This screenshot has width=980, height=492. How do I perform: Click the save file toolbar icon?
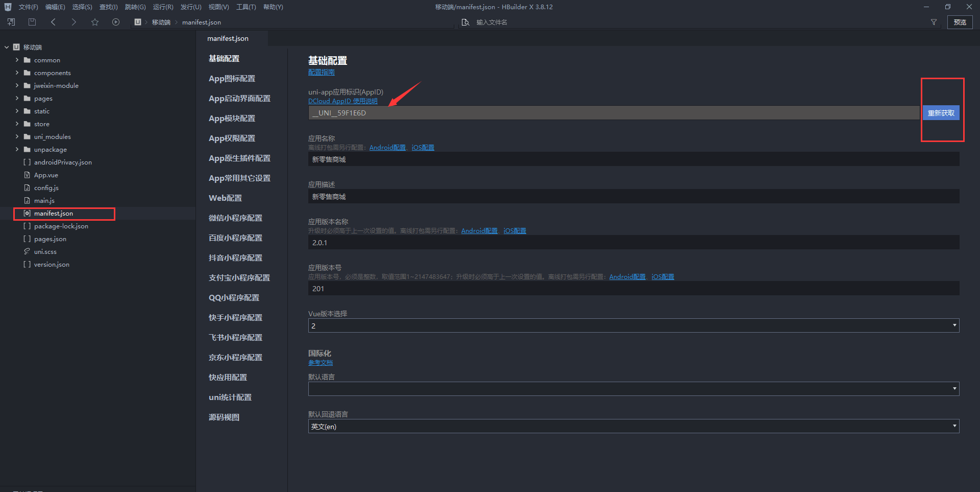[x=32, y=22]
